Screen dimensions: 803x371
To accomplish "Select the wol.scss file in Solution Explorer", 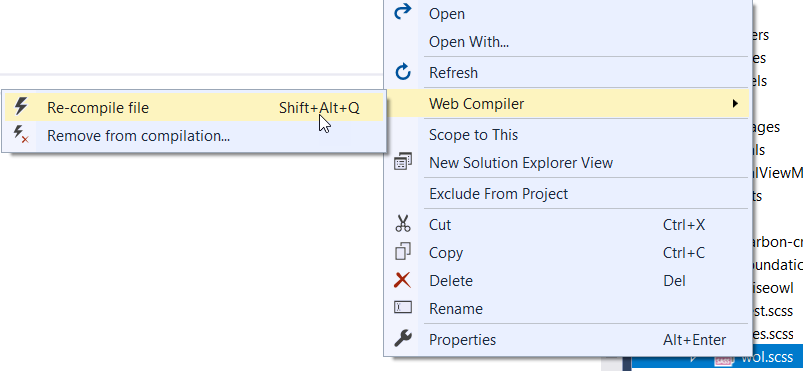I will point(767,358).
